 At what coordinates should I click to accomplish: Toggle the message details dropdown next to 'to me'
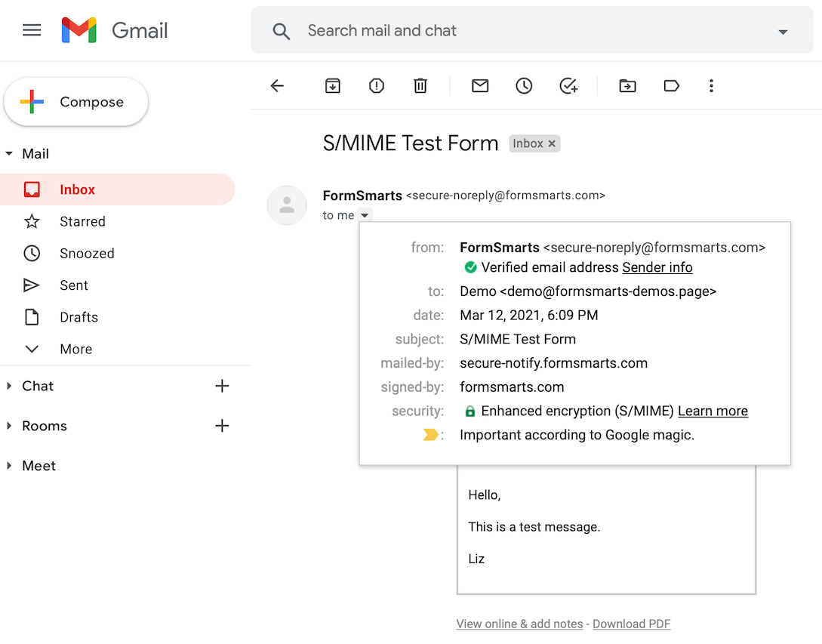pos(365,215)
